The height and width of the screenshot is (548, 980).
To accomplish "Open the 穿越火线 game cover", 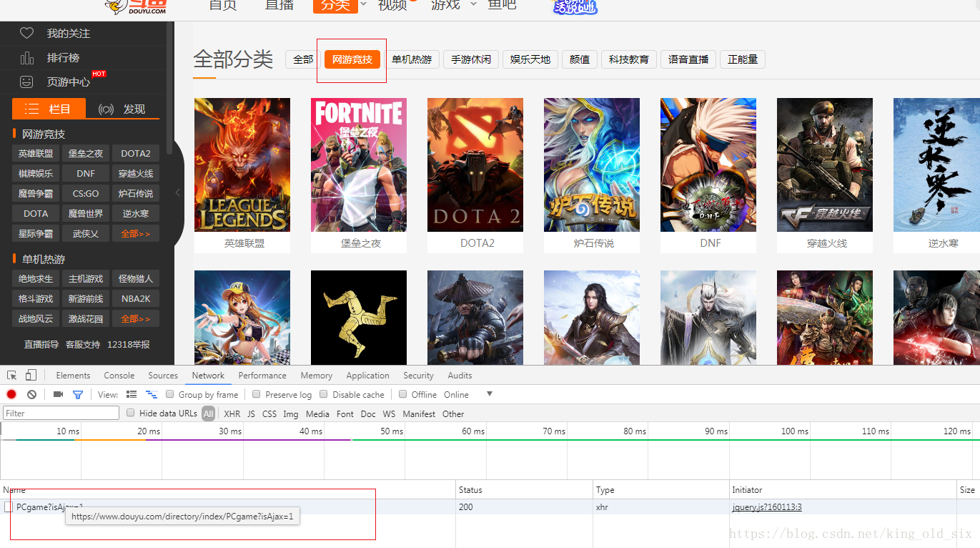I will click(x=825, y=165).
